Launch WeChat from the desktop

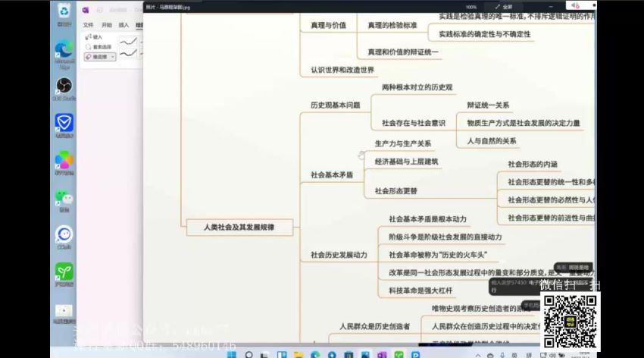coord(64,197)
